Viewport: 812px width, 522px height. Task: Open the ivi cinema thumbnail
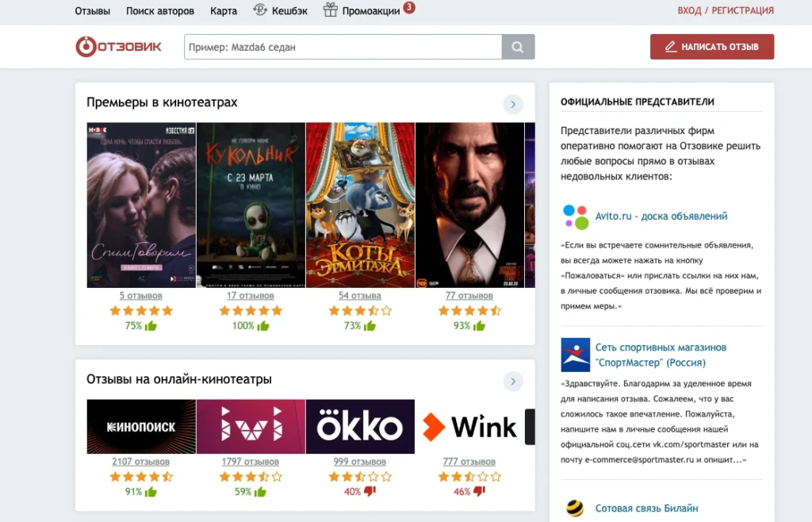tap(251, 427)
